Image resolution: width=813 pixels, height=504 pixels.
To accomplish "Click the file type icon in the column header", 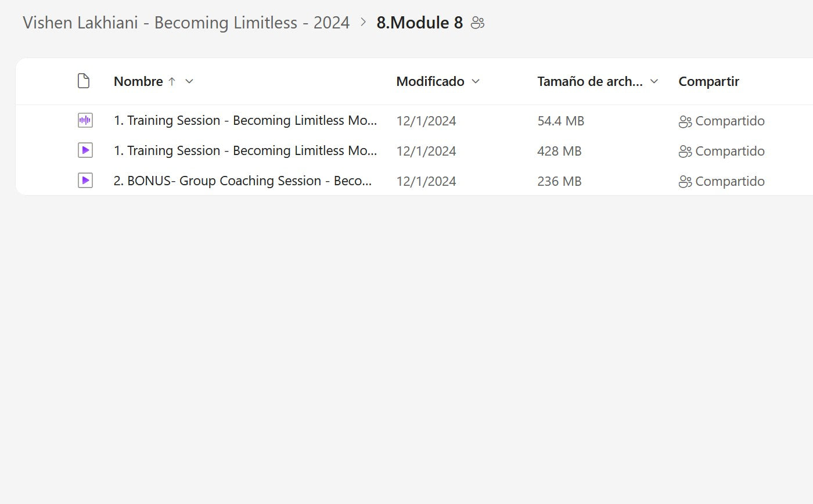I will (84, 81).
